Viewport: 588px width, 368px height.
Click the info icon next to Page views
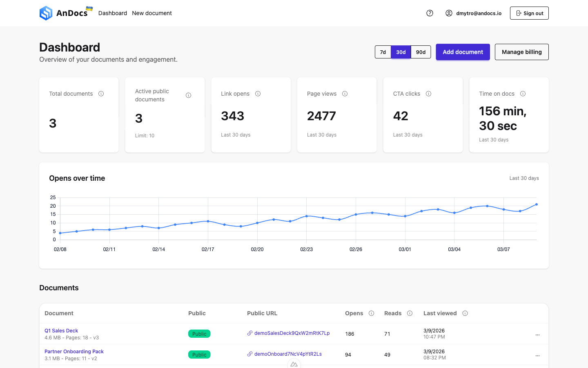[x=345, y=94]
